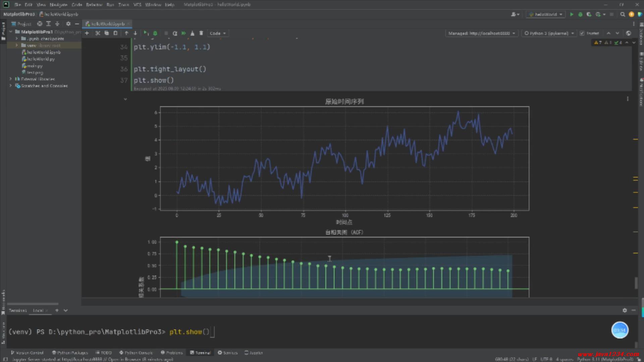Open the Code cell type dropdown
Image resolution: width=644 pixels, height=362 pixels.
point(217,33)
